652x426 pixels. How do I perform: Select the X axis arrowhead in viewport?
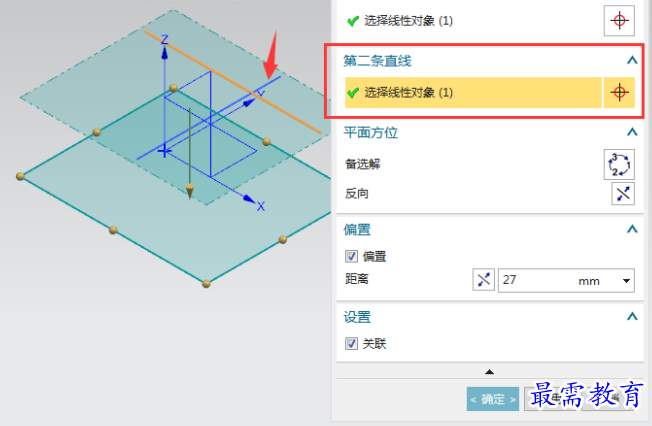coord(249,199)
